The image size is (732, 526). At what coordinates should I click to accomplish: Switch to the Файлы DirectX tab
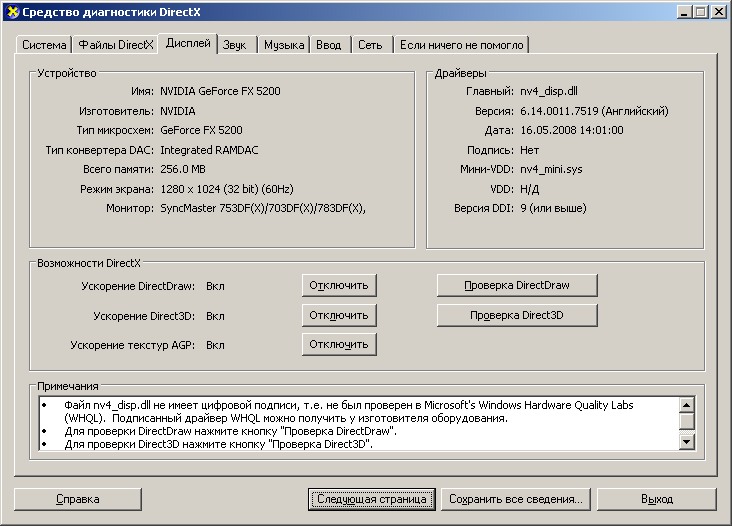point(116,46)
